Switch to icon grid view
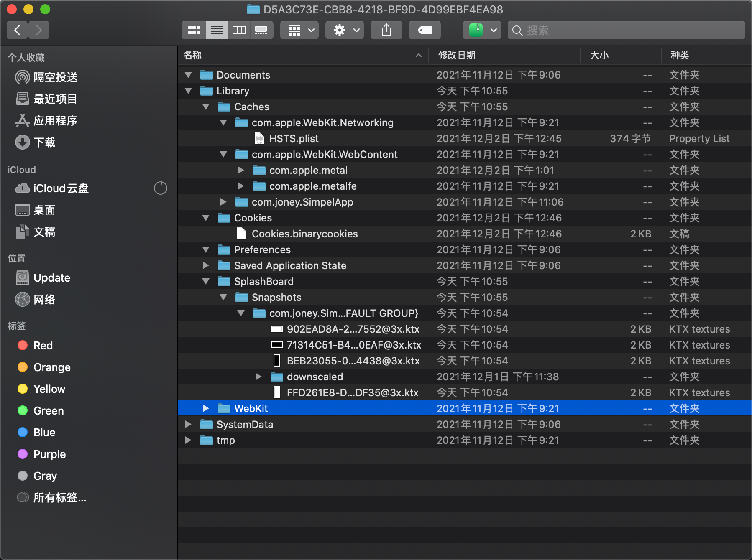752x560 pixels. (x=194, y=30)
